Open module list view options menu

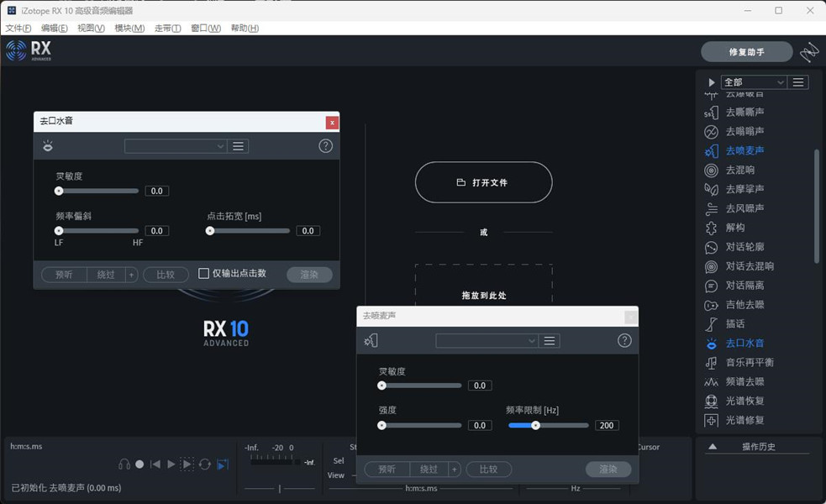tap(798, 82)
